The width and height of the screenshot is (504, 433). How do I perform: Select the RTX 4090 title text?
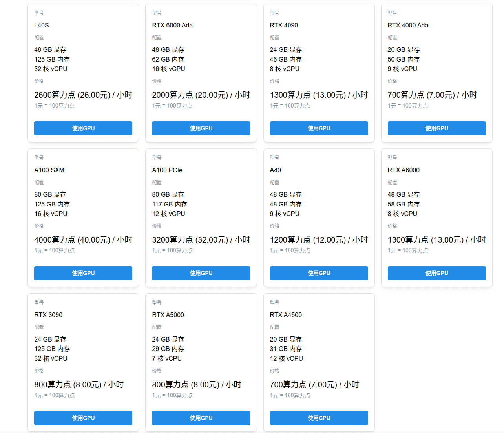284,25
